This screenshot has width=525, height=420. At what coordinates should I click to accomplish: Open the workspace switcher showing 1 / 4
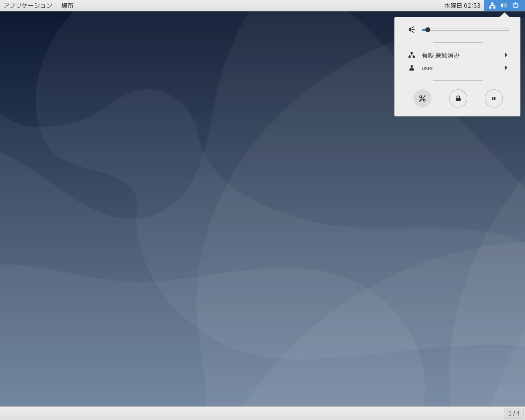[514, 413]
